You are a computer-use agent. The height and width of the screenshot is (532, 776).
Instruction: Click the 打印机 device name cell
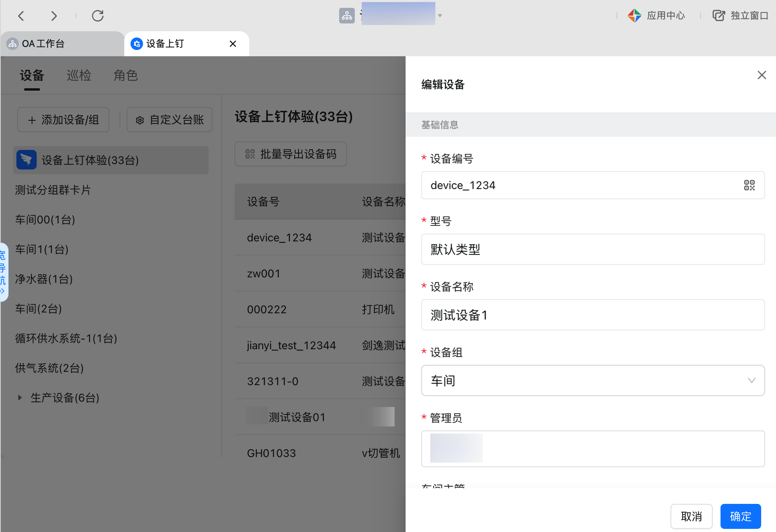point(378,309)
